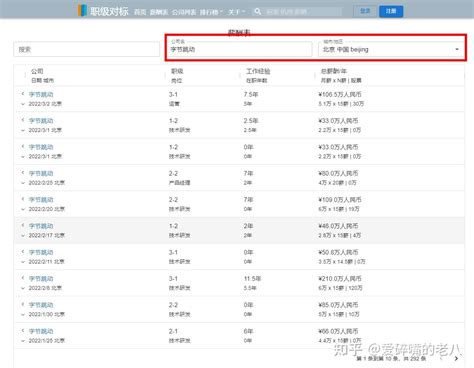
Task: Go to previous results page arrow
Action: point(441,359)
